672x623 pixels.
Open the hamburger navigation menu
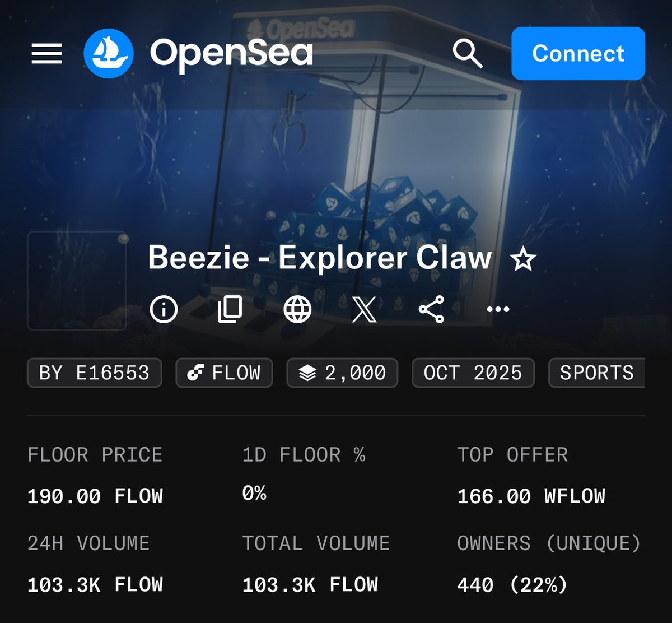46,54
